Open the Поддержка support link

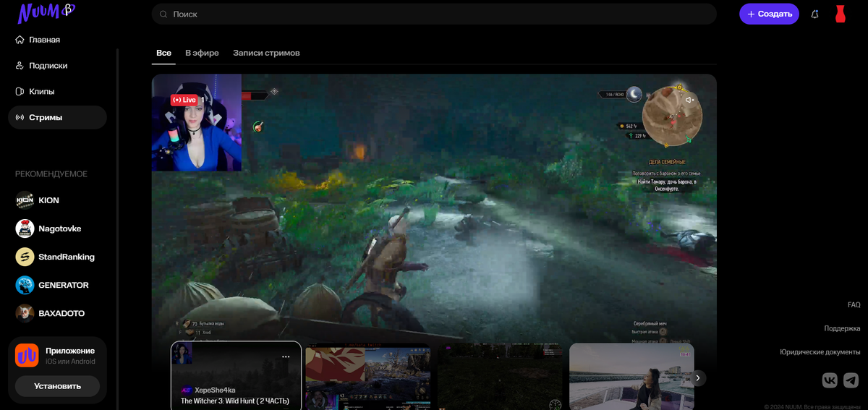(x=842, y=328)
